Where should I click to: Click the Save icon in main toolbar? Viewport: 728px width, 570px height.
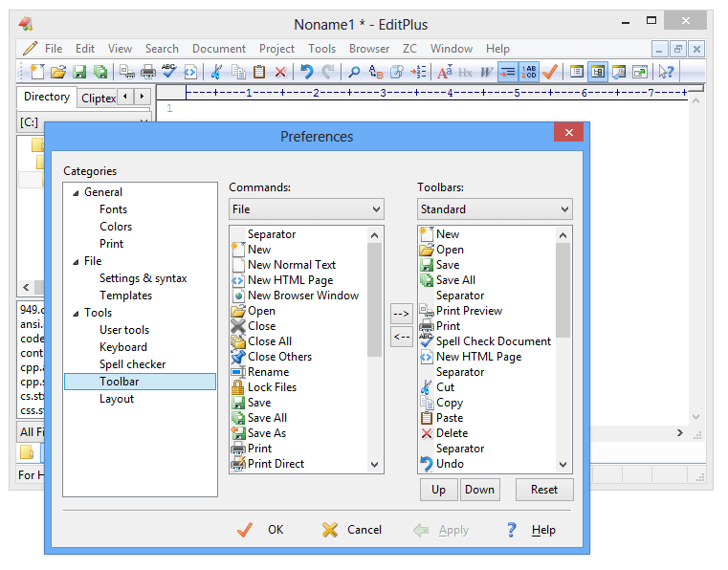click(79, 72)
